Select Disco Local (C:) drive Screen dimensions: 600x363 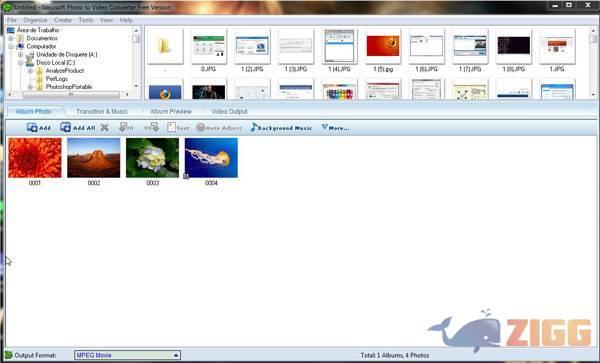point(55,63)
